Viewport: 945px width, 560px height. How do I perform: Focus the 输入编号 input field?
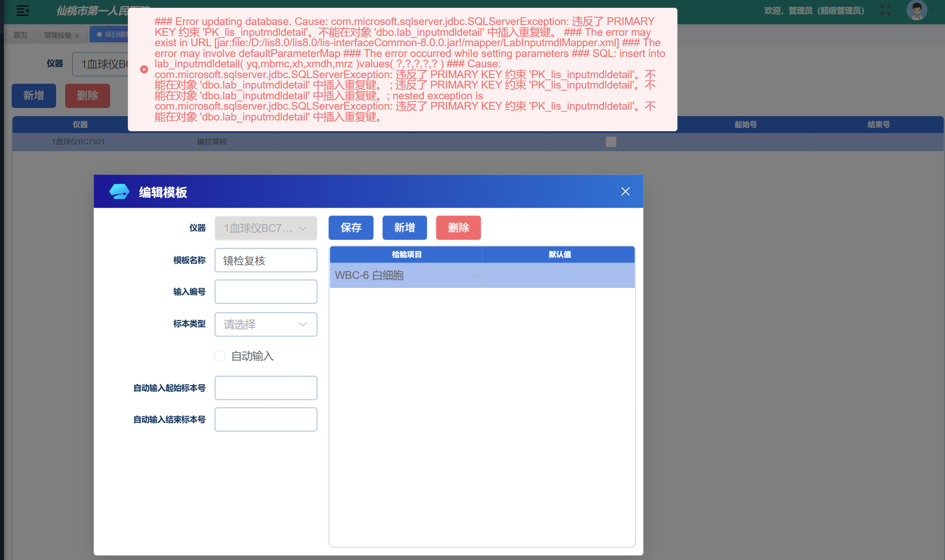pos(266,292)
